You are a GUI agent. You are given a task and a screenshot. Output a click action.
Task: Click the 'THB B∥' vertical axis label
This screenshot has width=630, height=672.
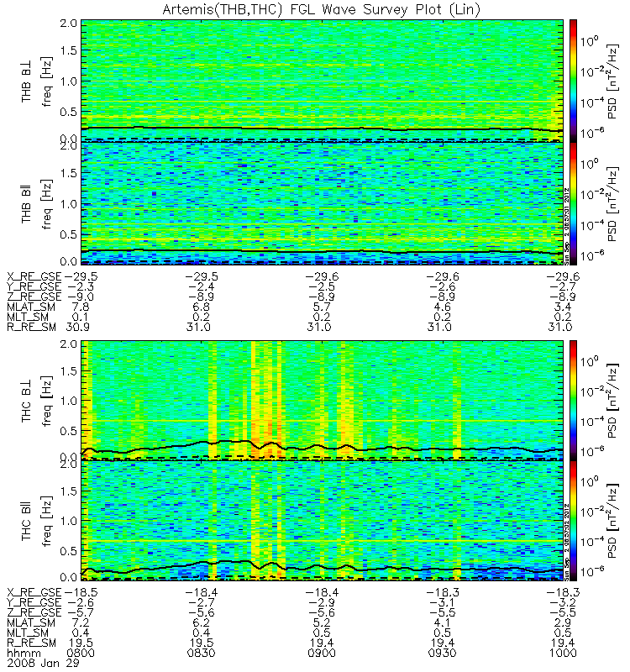(x=27, y=204)
